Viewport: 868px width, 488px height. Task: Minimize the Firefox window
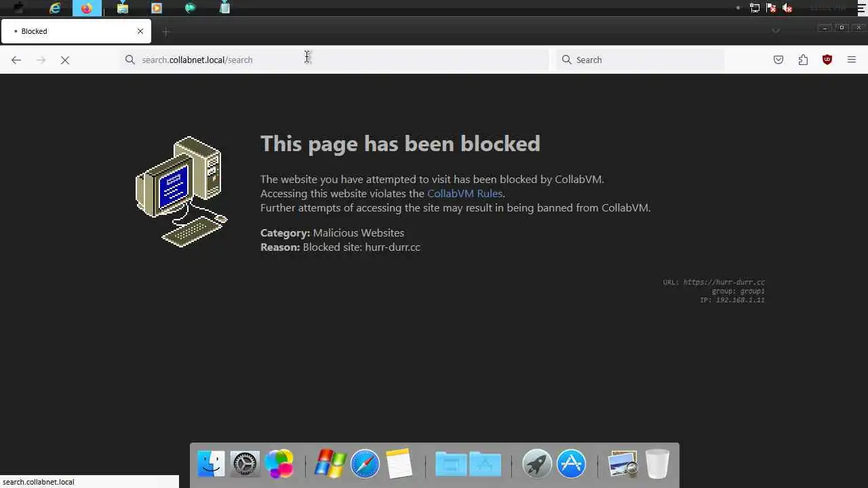click(825, 28)
